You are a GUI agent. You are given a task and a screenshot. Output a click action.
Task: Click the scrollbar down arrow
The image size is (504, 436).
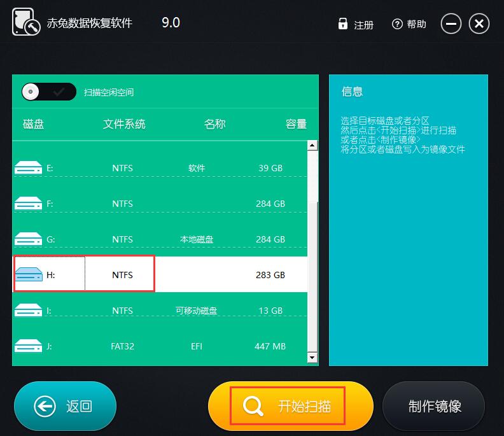point(312,357)
